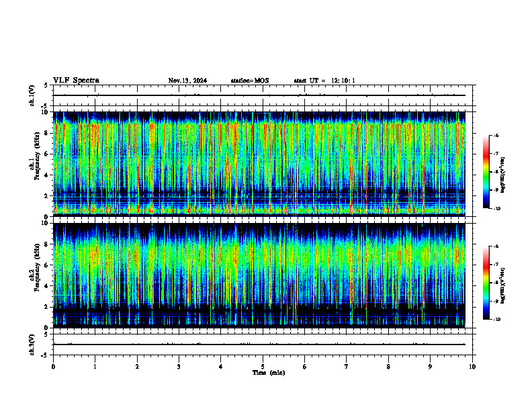Click the "VLF Spectra" title text
The image size is (532, 411).
76,81
